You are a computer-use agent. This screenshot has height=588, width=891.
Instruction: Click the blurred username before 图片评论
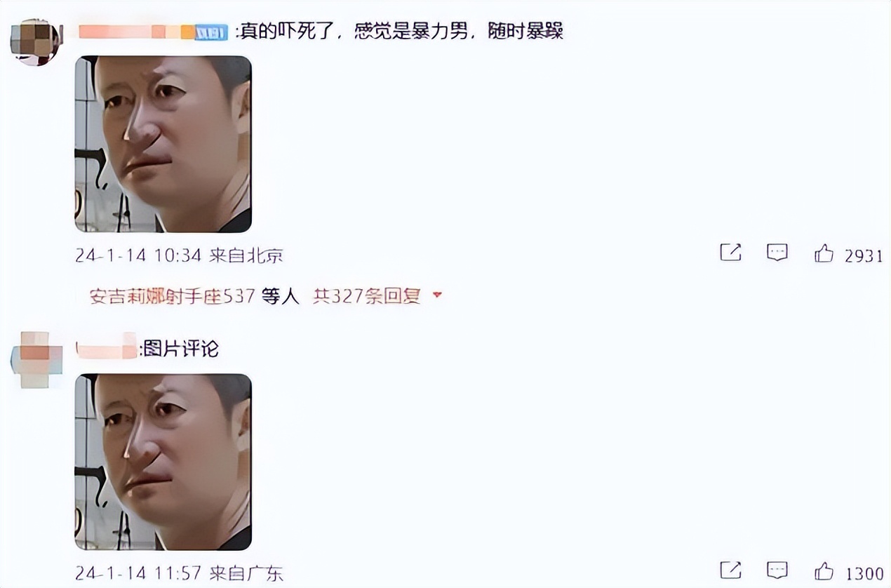pos(107,348)
